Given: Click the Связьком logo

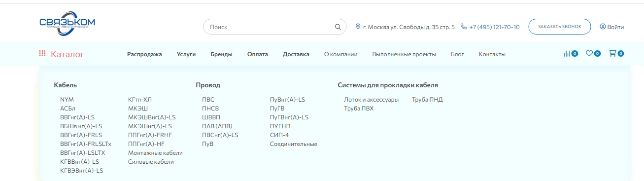Looking at the screenshot, I should click(x=67, y=23).
